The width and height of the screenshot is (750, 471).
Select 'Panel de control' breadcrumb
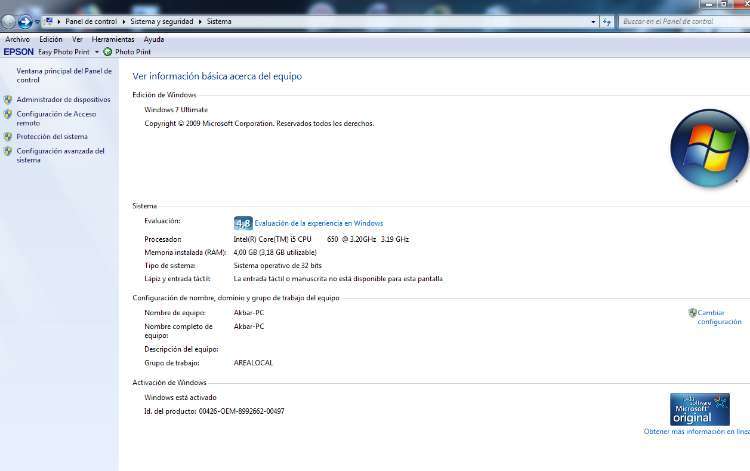[x=91, y=22]
